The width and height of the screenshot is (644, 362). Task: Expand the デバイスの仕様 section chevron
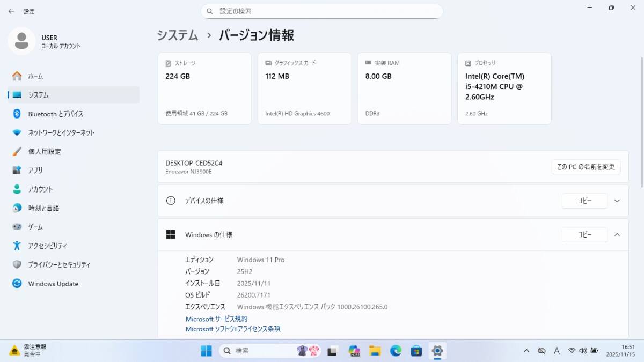[x=617, y=201]
